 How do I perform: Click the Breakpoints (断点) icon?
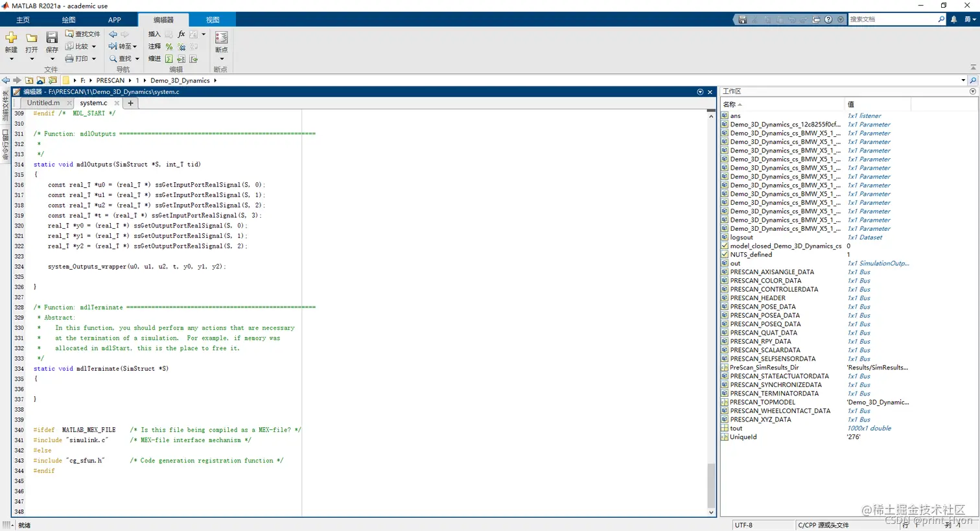click(x=222, y=37)
